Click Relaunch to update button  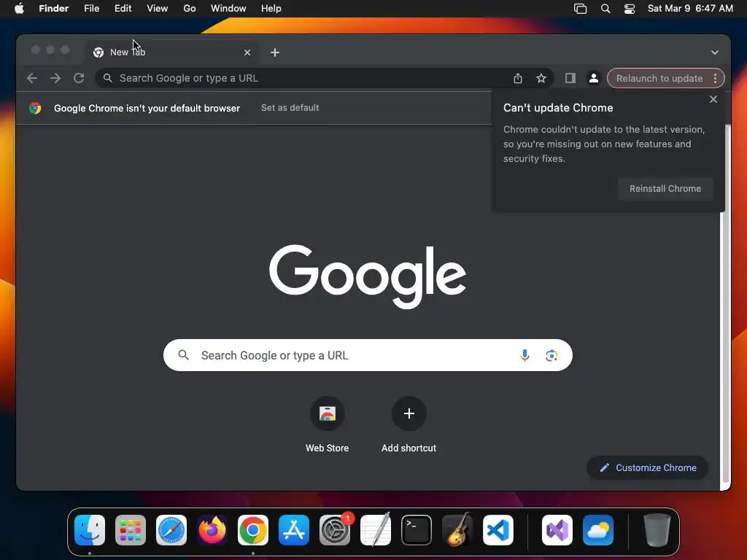tap(659, 78)
